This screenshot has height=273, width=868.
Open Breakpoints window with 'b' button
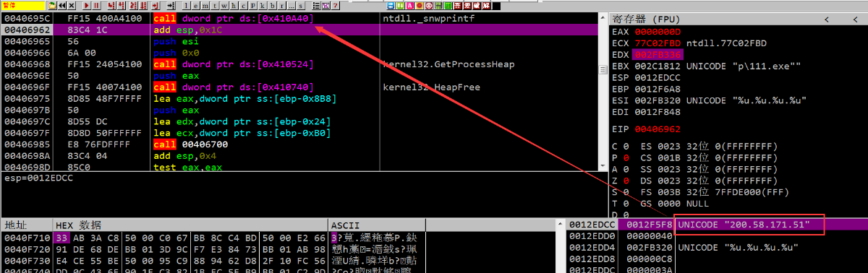tap(272, 6)
